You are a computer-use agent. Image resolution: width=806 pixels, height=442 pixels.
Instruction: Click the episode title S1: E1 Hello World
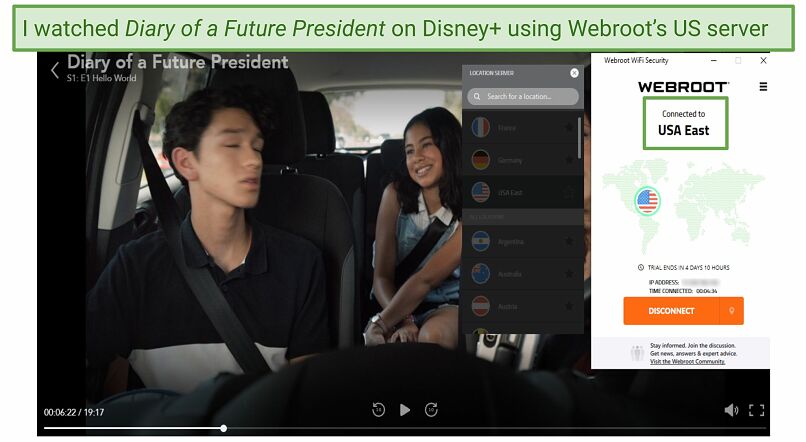click(x=101, y=78)
